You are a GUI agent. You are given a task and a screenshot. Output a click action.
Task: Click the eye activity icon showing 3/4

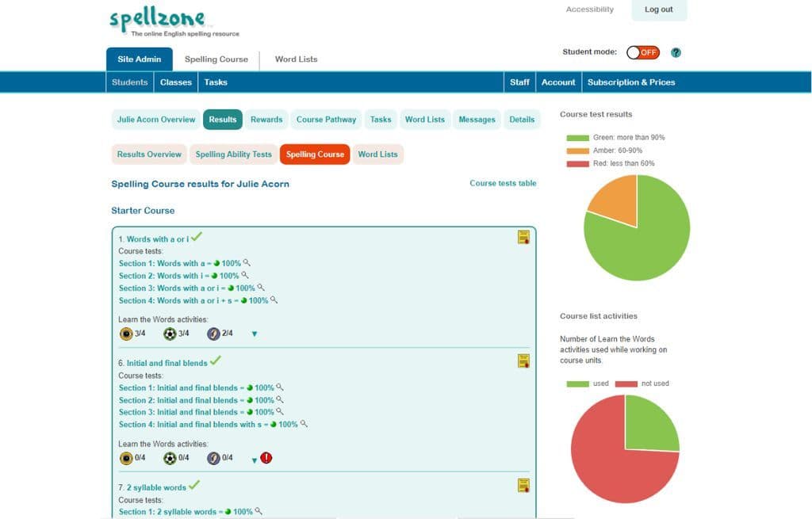pyautogui.click(x=125, y=334)
